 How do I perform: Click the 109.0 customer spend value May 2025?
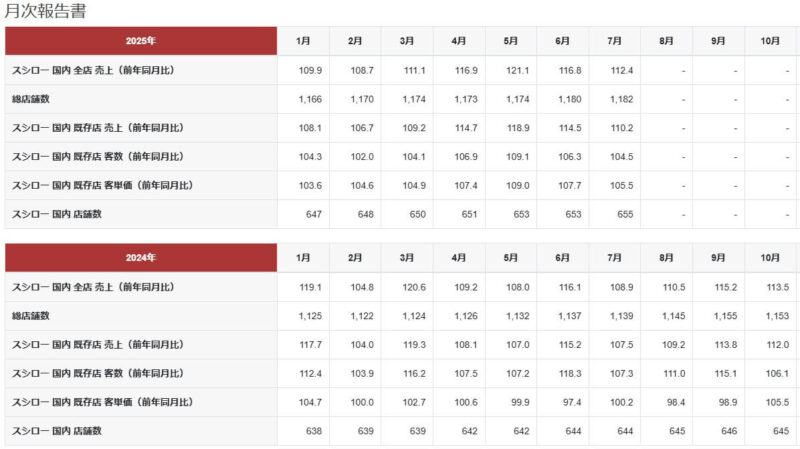tap(517, 186)
